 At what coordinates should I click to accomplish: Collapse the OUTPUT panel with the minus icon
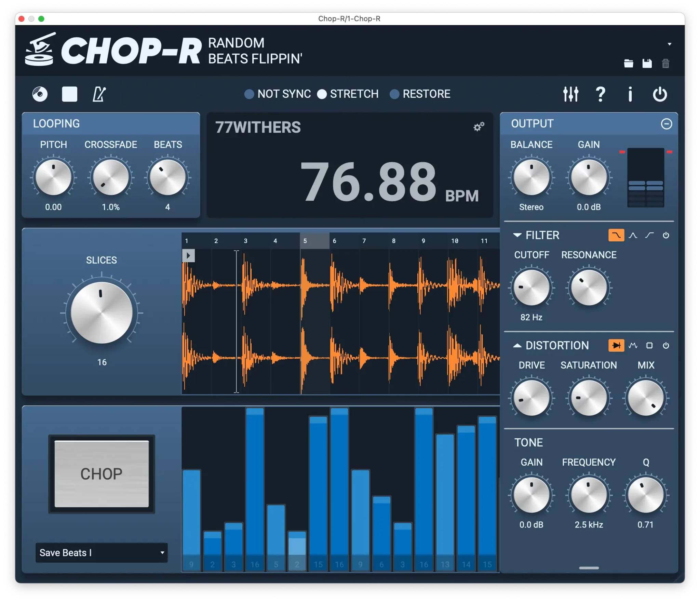pyautogui.click(x=666, y=124)
